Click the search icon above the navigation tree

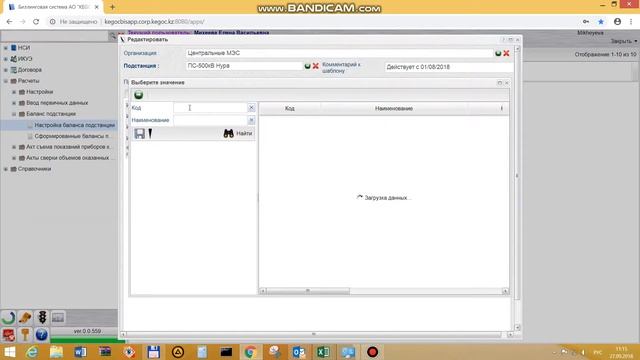click(112, 36)
